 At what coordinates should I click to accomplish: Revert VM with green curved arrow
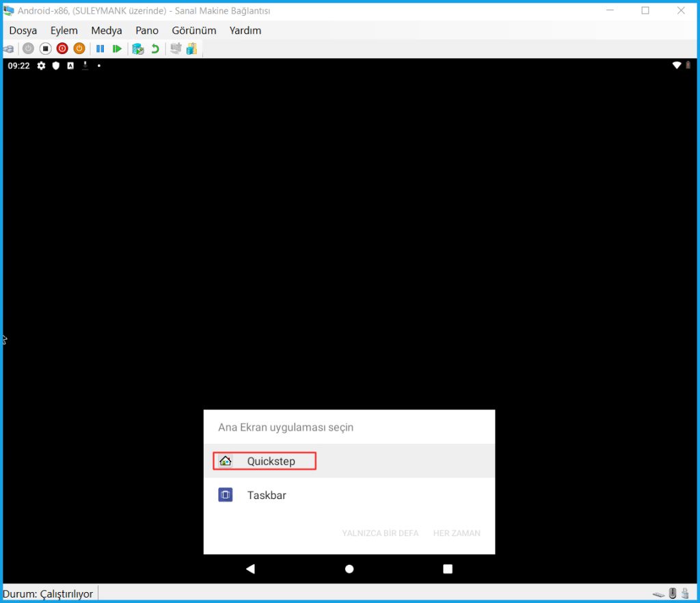(x=155, y=49)
